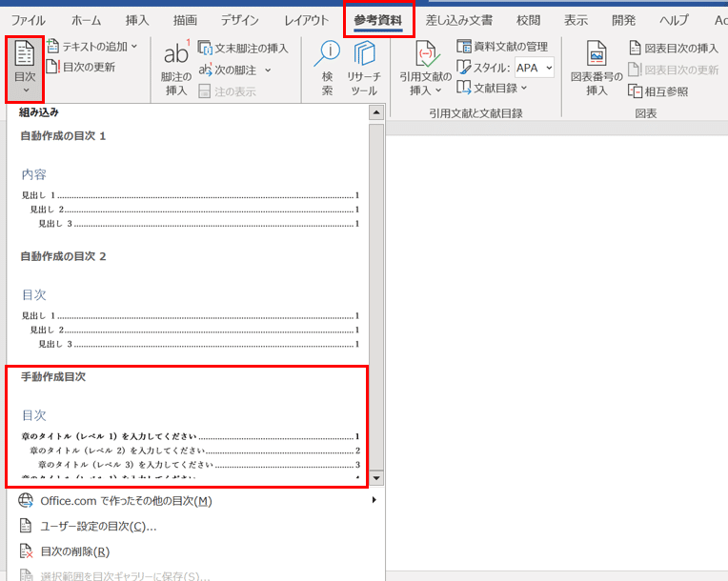728x581 pixels.
Task: Choose ユーザー設定の目次 menu entry
Action: coord(98,526)
